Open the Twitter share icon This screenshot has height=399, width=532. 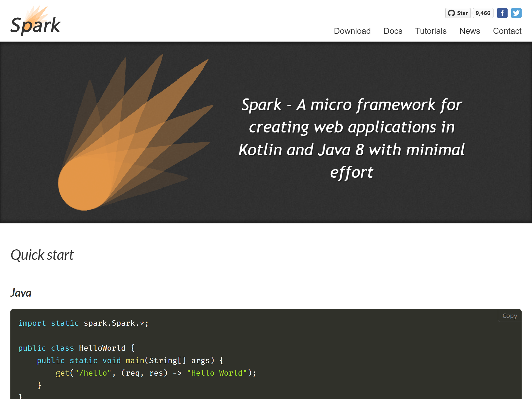click(x=516, y=13)
